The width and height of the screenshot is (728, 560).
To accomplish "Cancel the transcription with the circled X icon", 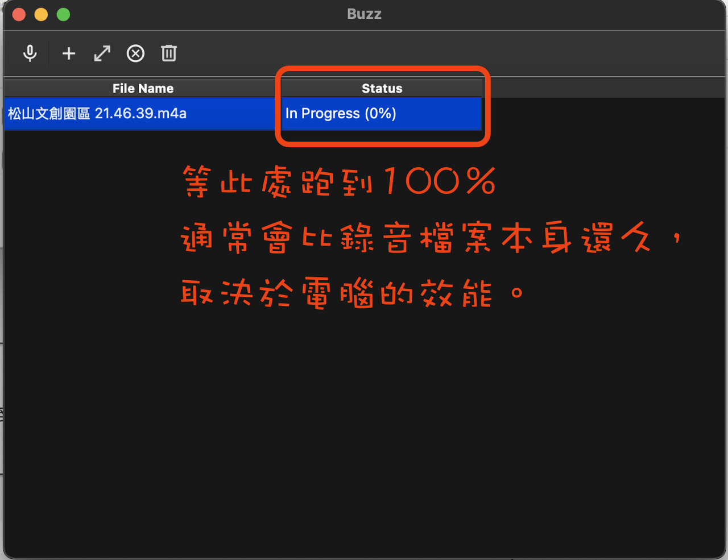I will click(x=135, y=53).
